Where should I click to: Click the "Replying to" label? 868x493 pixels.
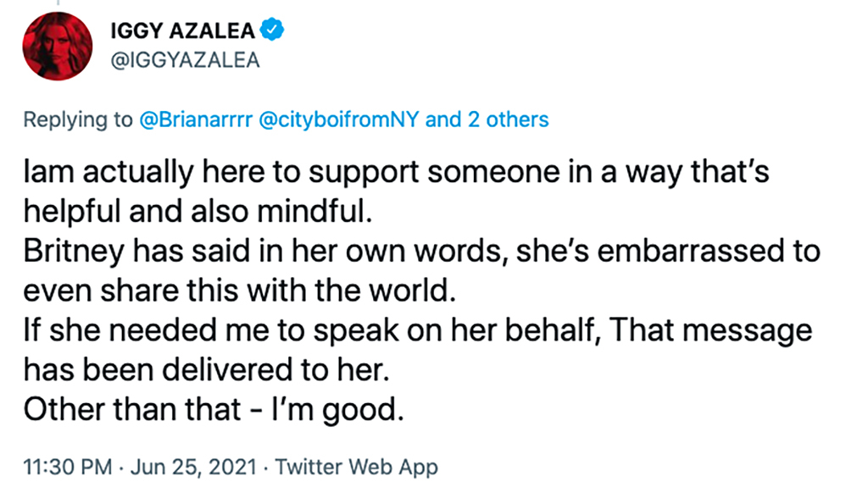point(77,119)
